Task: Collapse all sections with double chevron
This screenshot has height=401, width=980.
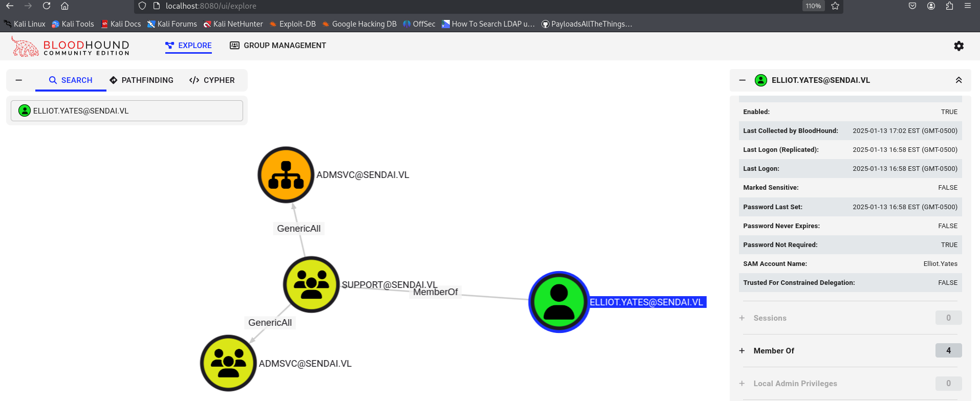Action: [x=959, y=80]
